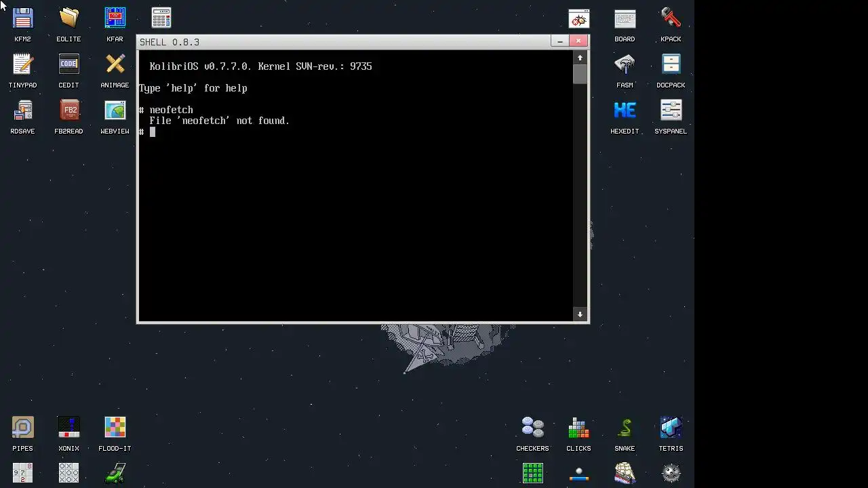This screenshot has height=488, width=868.
Task: Focus the shell prompt cursor block
Action: (x=153, y=131)
